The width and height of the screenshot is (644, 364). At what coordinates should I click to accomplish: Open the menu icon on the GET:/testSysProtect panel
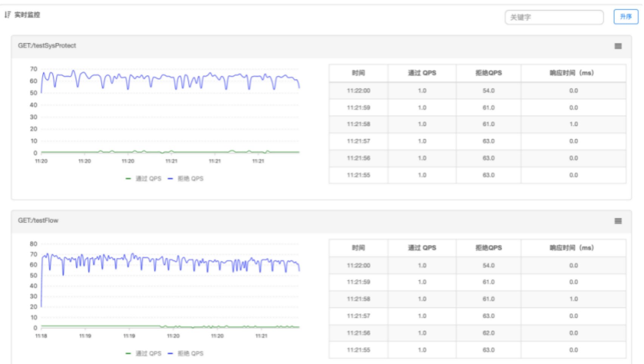coord(618,46)
